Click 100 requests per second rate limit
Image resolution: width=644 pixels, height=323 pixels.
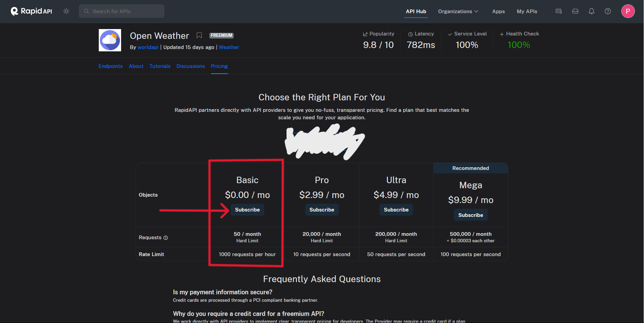[470, 254]
